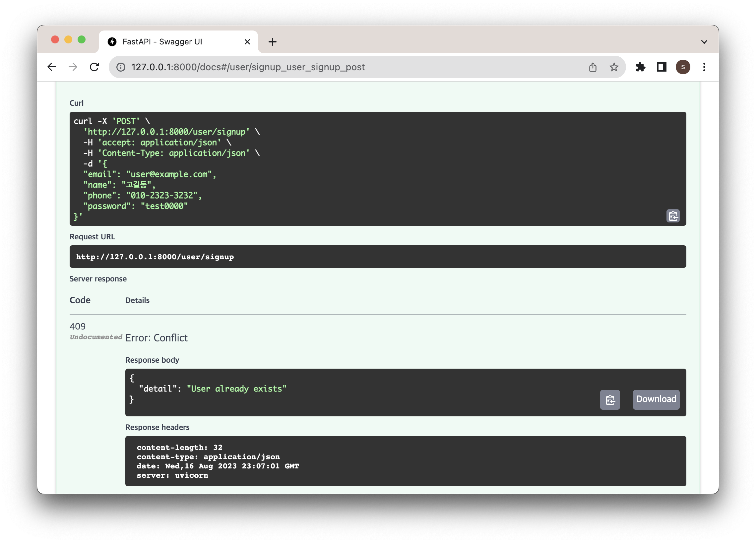Viewport: 756px width, 543px height.
Task: Open the Chrome profile avatar
Action: tap(683, 67)
